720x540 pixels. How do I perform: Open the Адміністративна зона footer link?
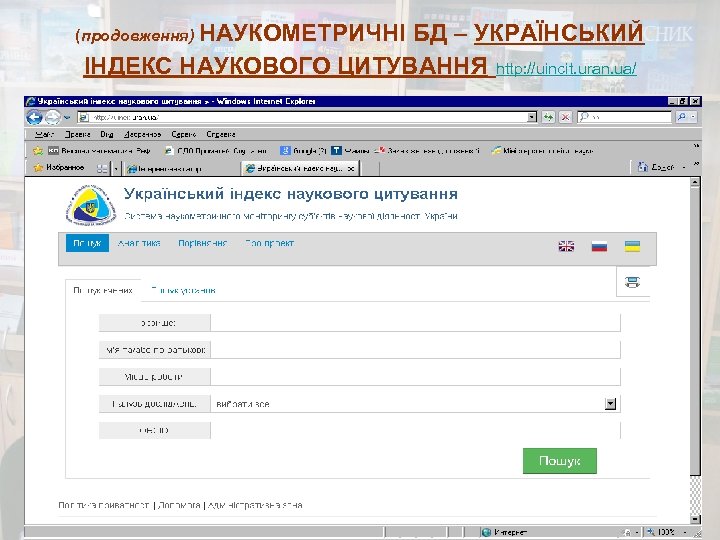pos(255,505)
